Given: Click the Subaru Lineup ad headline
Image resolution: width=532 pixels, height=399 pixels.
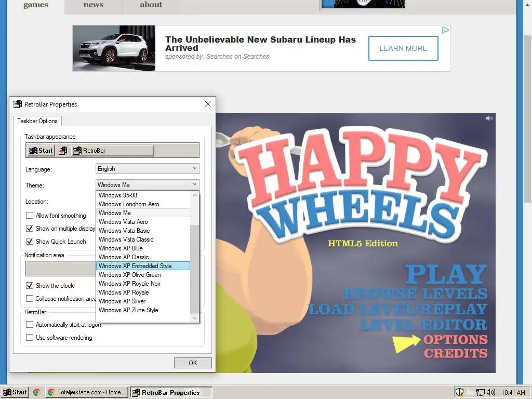Looking at the screenshot, I should 260,44.
